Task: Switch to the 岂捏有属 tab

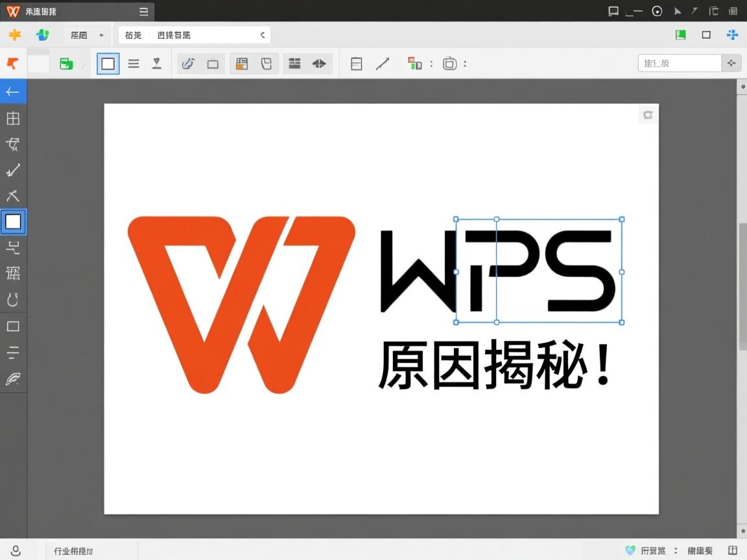Action: click(174, 35)
